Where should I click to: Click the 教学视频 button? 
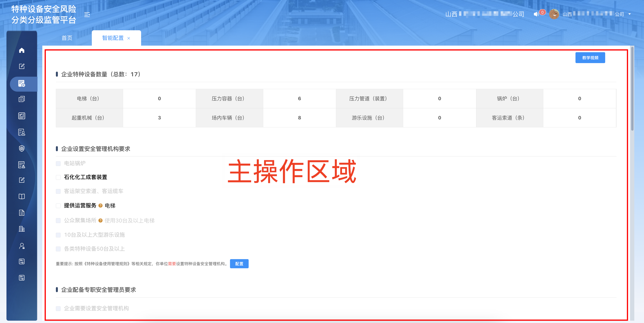[590, 58]
